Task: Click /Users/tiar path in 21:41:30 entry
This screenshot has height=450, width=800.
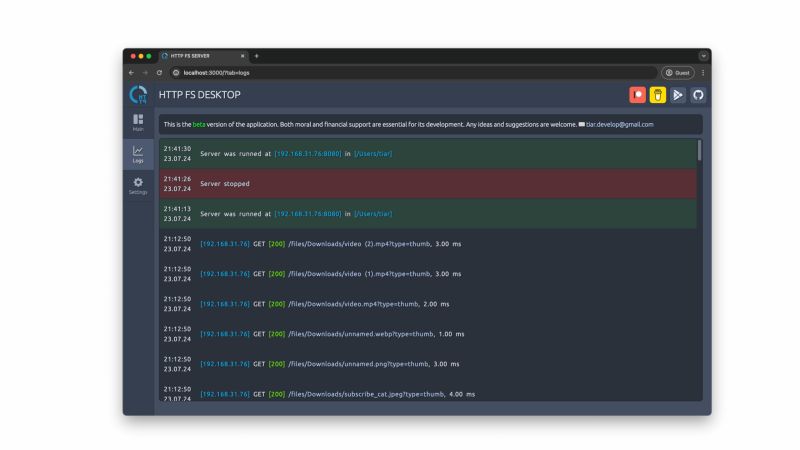Action: click(373, 154)
